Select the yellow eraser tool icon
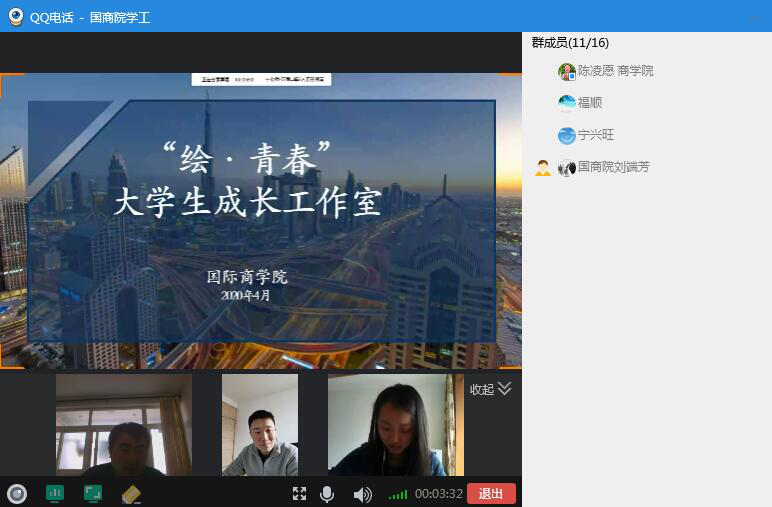 130,493
